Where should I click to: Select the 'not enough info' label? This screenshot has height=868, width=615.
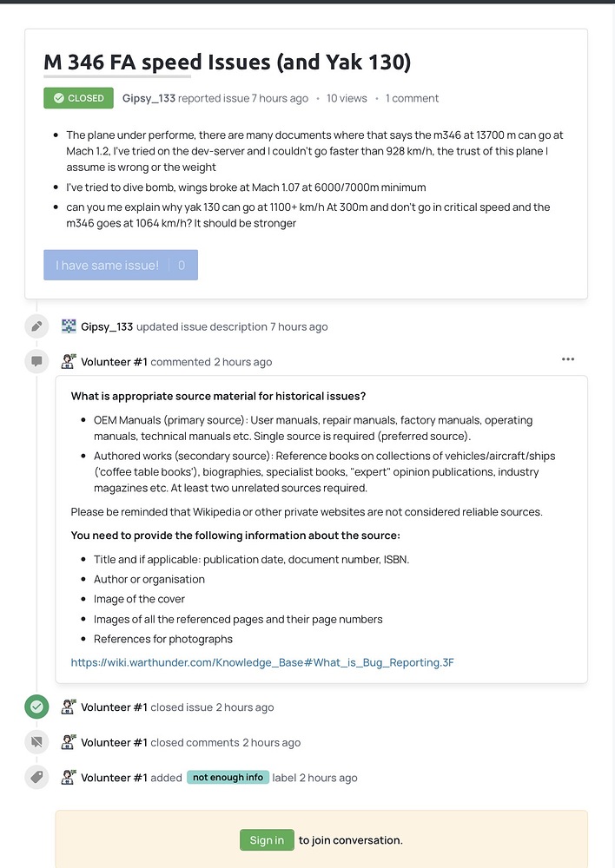[228, 777]
